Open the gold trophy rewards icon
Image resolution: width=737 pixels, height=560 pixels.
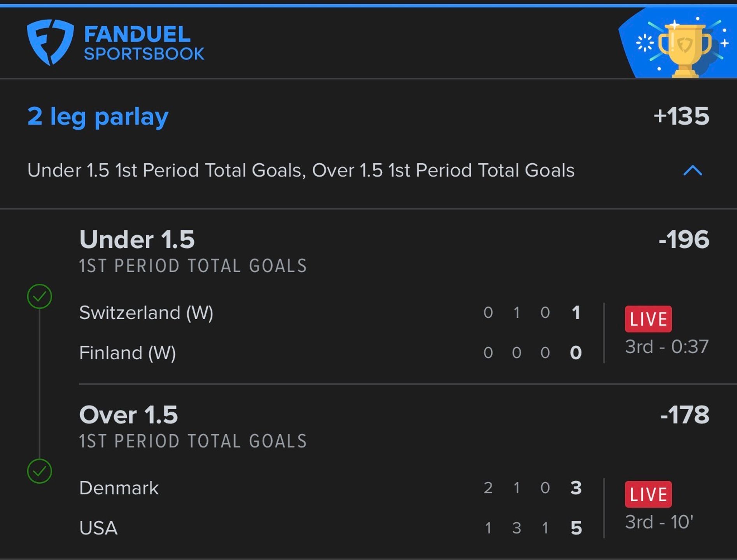pyautogui.click(x=684, y=48)
